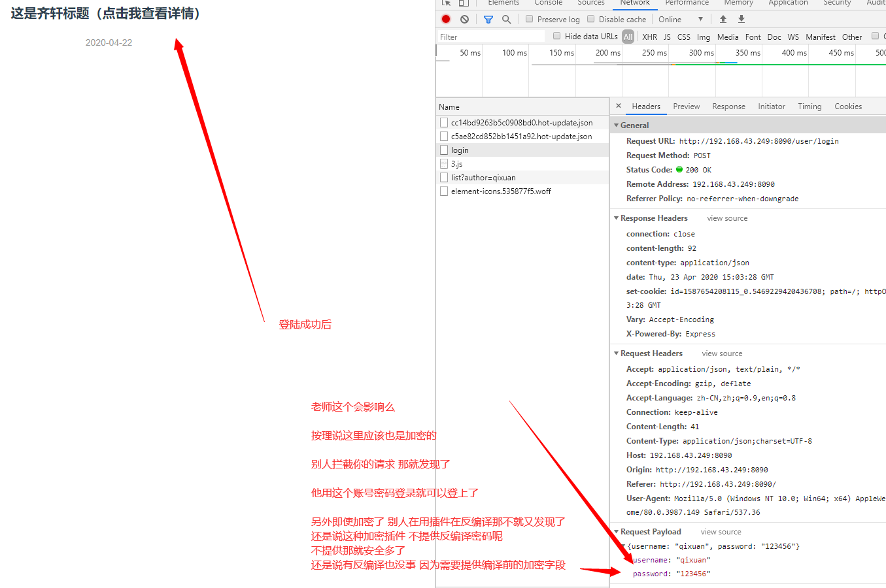Filter requests by Other
886x588 pixels.
click(x=852, y=37)
